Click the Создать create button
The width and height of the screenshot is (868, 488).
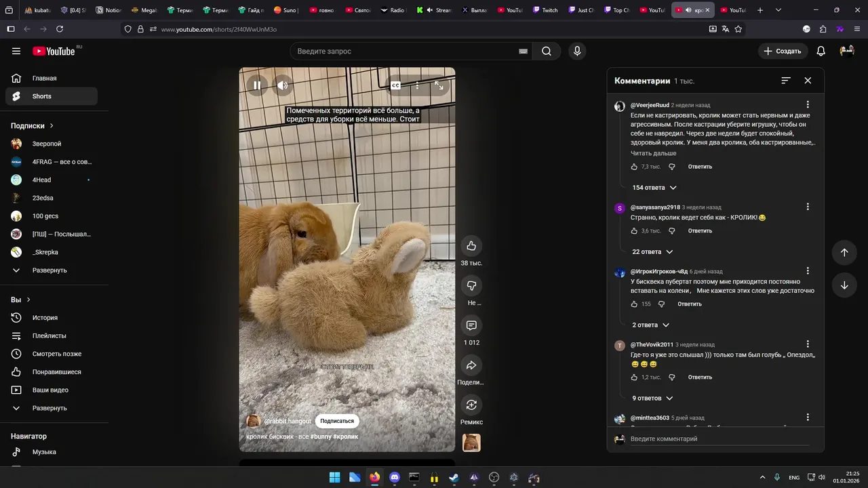(783, 51)
